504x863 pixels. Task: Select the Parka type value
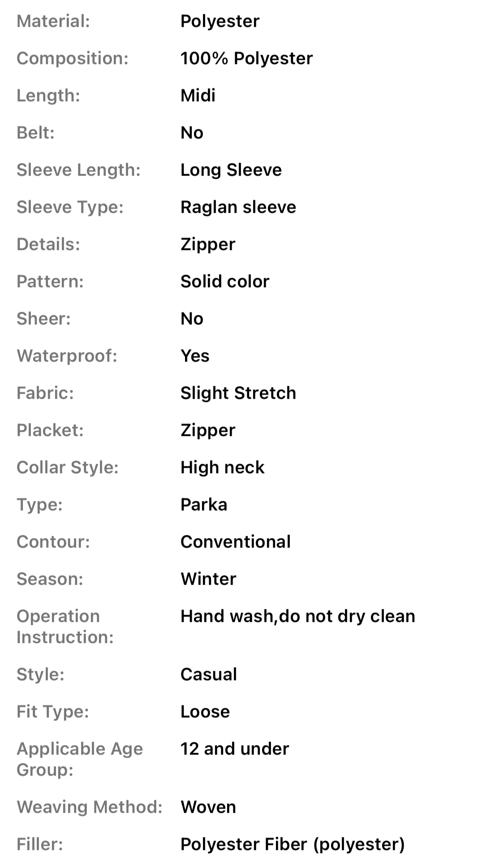[203, 505]
